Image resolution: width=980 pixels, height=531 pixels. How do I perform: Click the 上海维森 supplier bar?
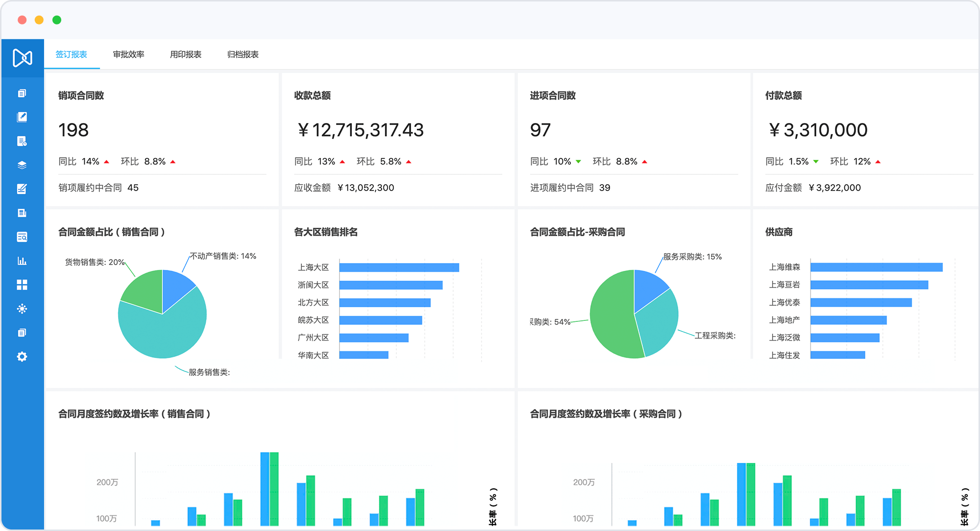876,267
